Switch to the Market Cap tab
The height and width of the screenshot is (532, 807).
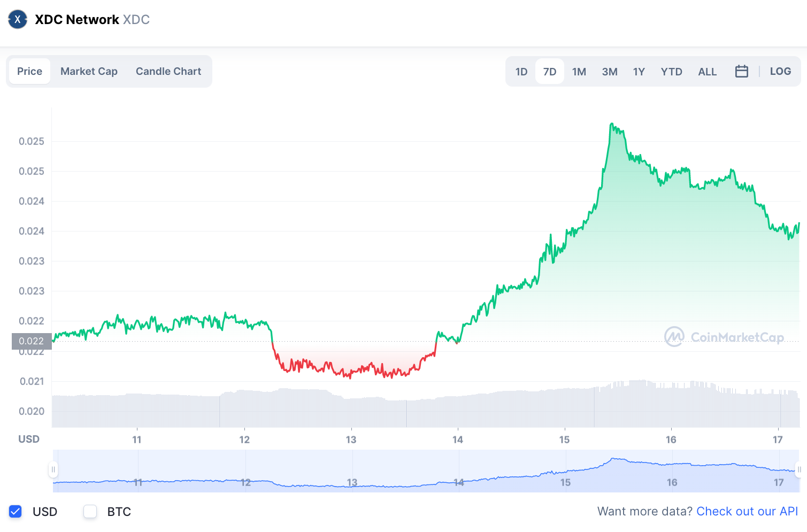click(89, 71)
